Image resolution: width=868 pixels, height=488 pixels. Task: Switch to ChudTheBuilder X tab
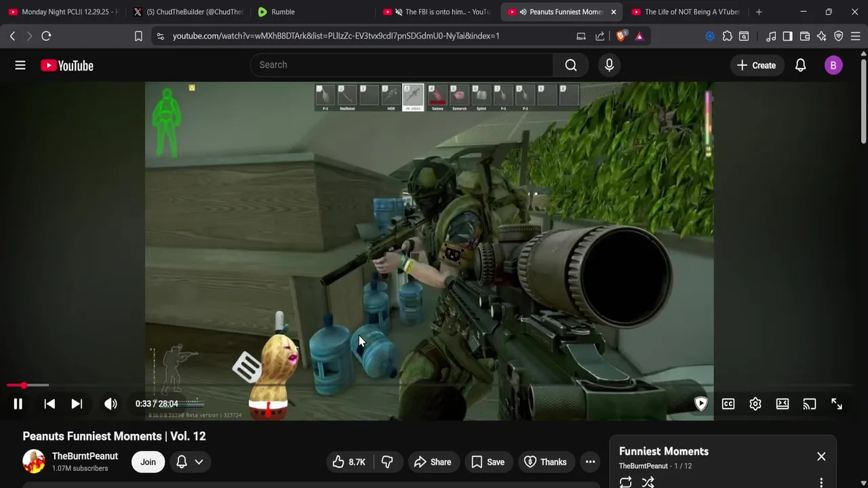[189, 12]
